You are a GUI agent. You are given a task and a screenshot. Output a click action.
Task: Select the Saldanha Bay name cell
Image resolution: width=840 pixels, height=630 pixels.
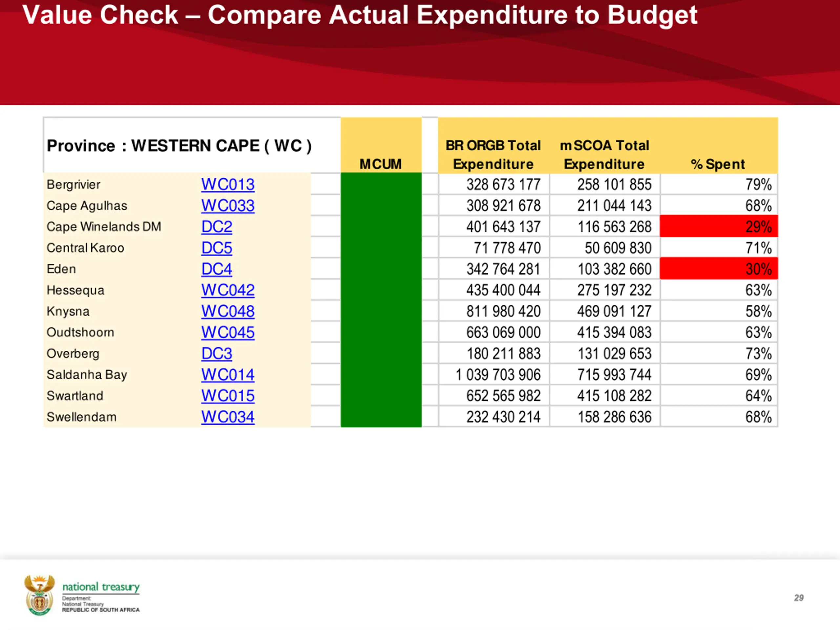[87, 375]
